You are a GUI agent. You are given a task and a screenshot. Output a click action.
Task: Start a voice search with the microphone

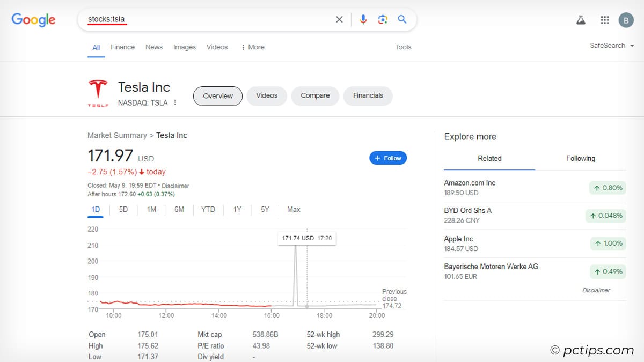363,19
